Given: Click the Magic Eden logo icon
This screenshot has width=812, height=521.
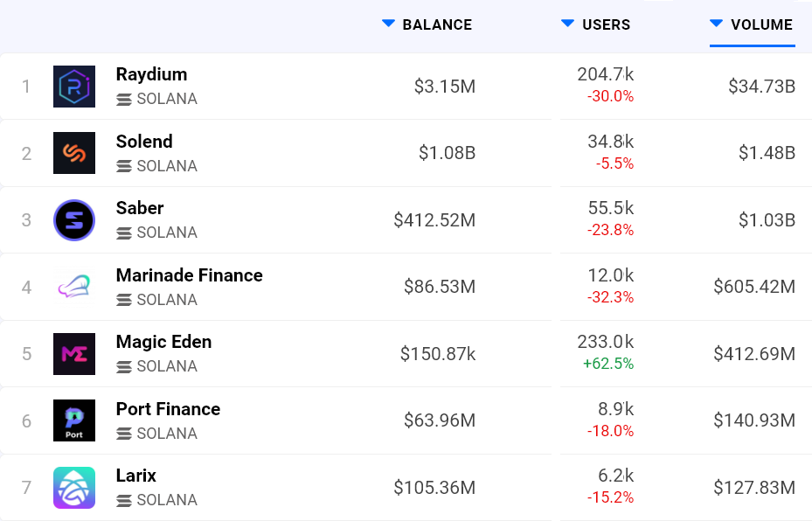Looking at the screenshot, I should 74,354.
